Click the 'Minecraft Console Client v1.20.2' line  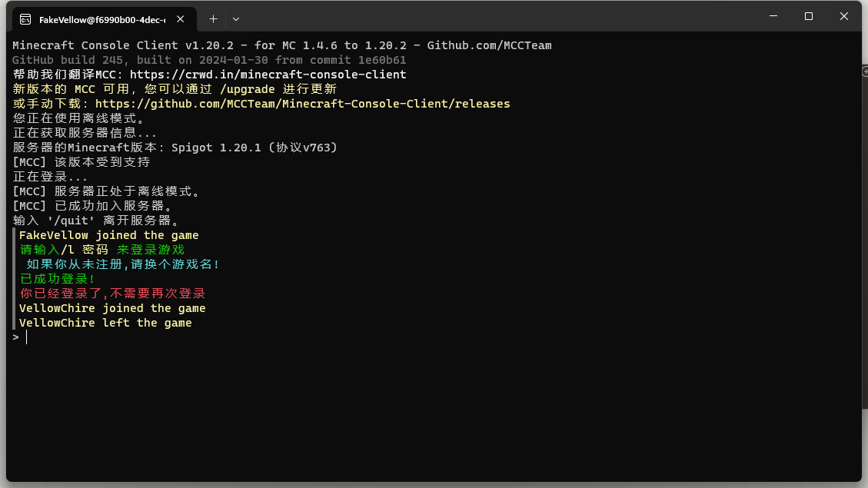click(281, 45)
